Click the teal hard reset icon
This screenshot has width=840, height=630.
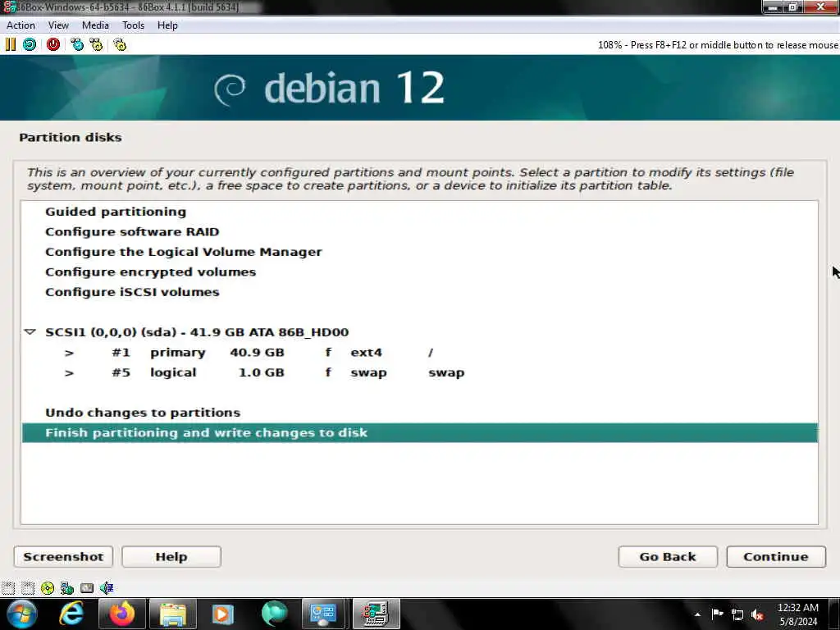[x=30, y=44]
